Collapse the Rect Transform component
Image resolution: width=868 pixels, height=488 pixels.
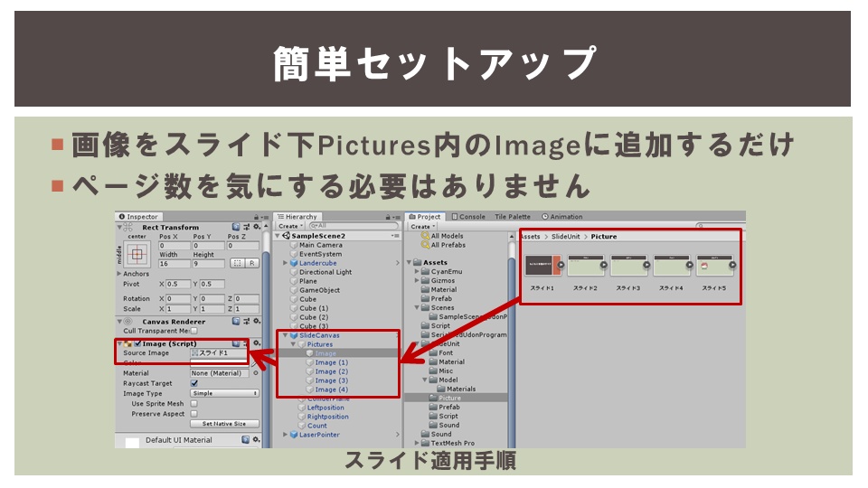click(119, 227)
